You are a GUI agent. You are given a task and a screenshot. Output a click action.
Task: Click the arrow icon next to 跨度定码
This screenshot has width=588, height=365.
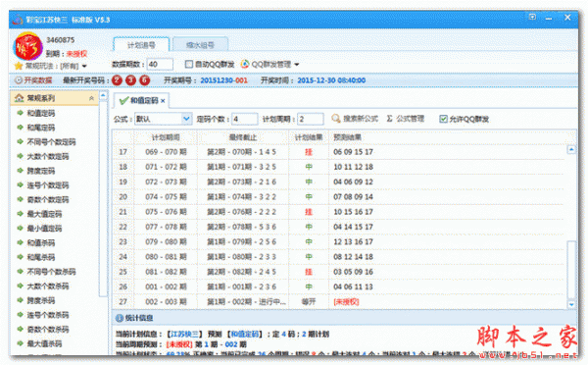(20, 171)
